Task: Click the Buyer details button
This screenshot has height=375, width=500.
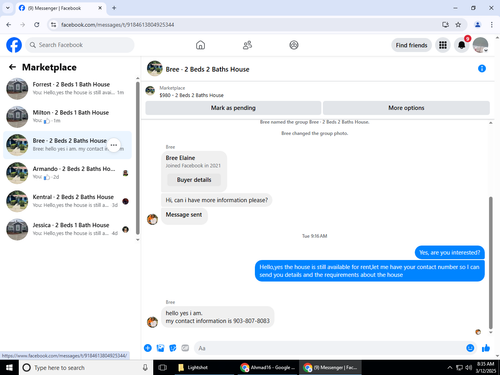Action: tap(194, 180)
